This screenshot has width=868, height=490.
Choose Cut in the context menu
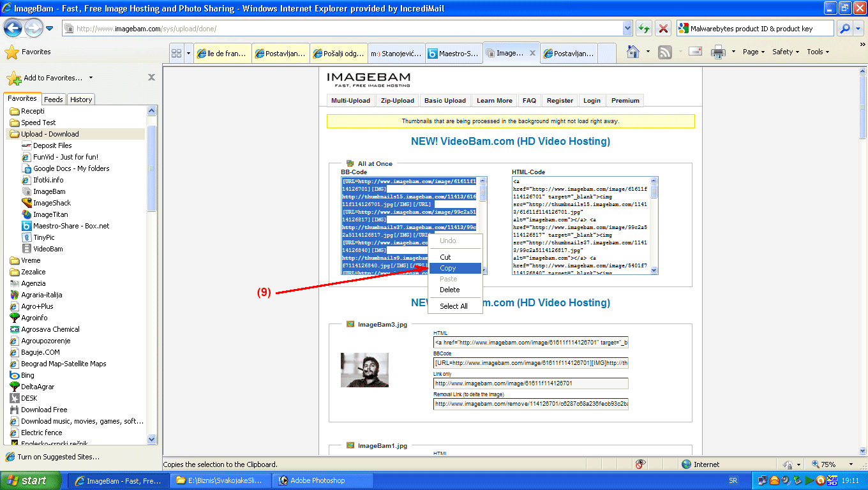(x=454, y=257)
